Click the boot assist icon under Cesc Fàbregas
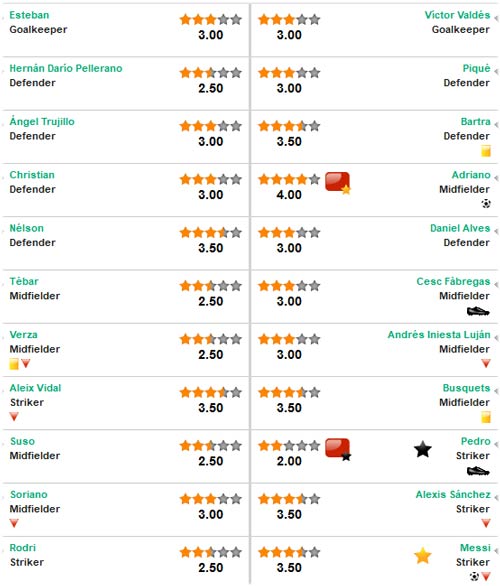 [x=478, y=311]
